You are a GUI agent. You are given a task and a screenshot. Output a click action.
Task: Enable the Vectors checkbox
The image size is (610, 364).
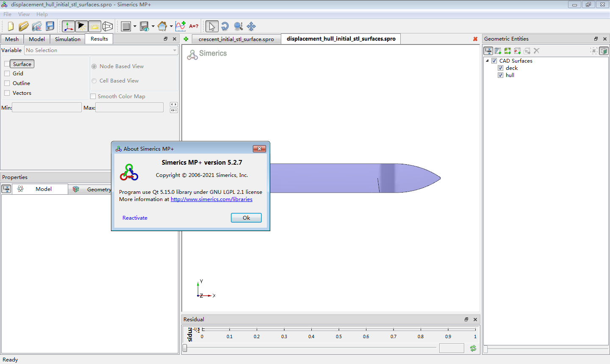(x=7, y=93)
